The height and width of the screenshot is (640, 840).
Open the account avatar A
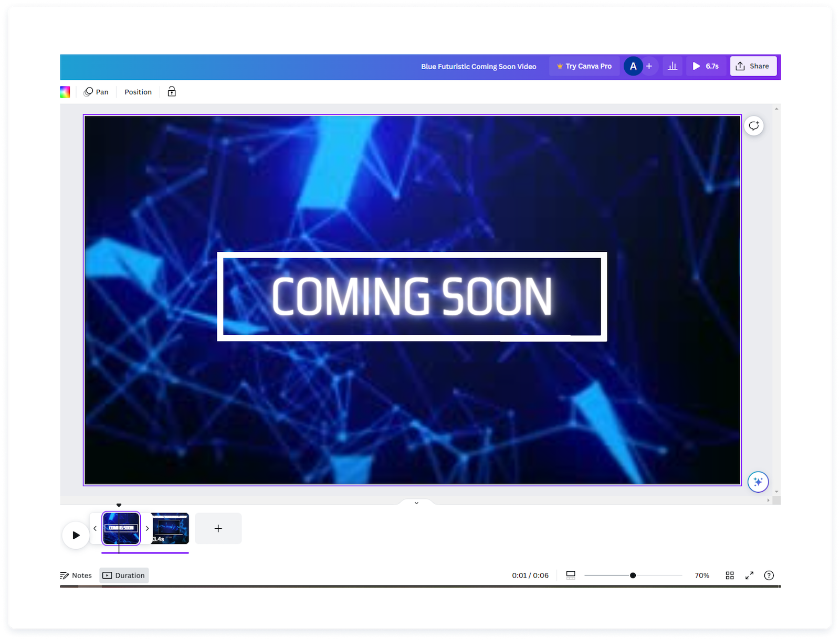pyautogui.click(x=633, y=66)
